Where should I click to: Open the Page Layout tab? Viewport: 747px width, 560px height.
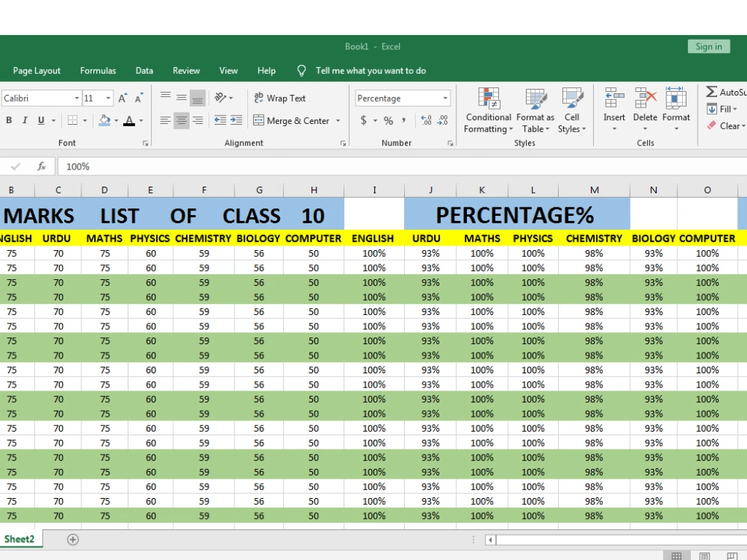37,70
